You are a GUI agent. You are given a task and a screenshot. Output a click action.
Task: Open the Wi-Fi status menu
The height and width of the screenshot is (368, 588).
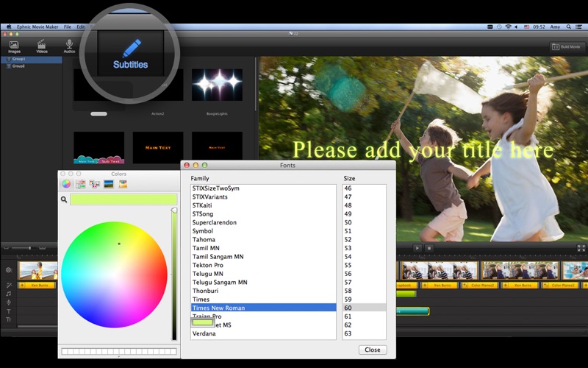click(508, 26)
